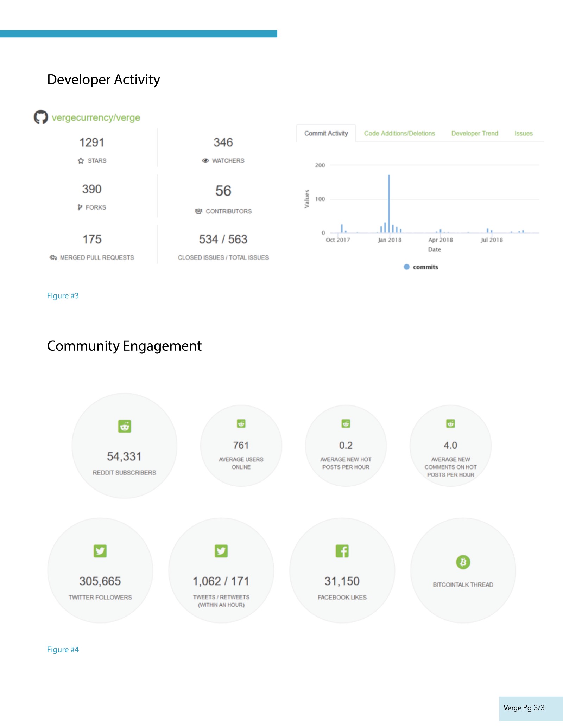Click the BITCOINTALK THREAD label
Image resolution: width=563 pixels, height=728 pixels.
(x=463, y=585)
